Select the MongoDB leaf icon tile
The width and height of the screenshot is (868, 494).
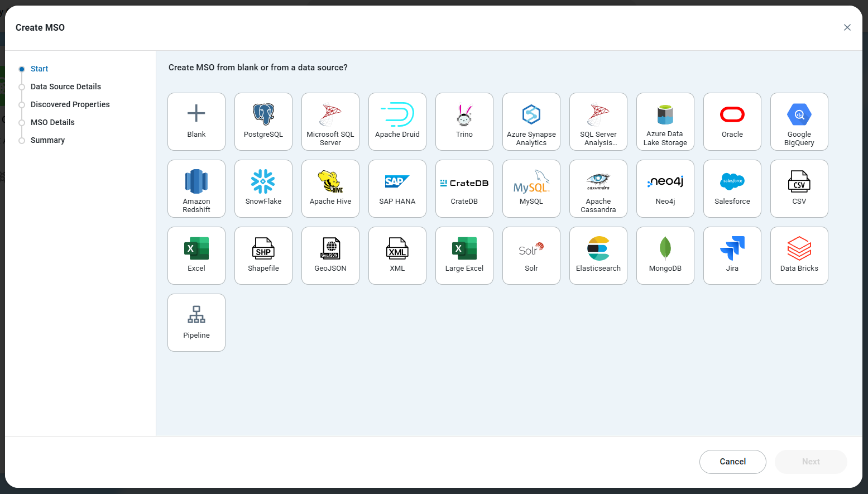point(665,256)
